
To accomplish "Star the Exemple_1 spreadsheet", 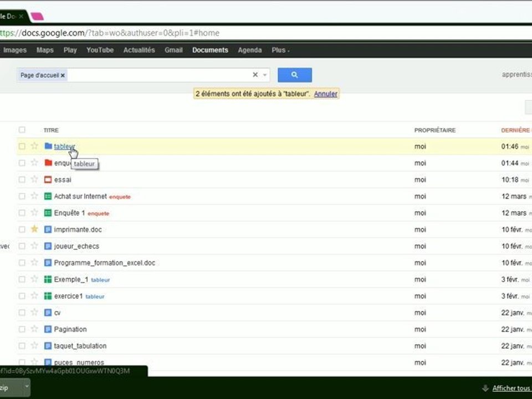I will click(34, 279).
